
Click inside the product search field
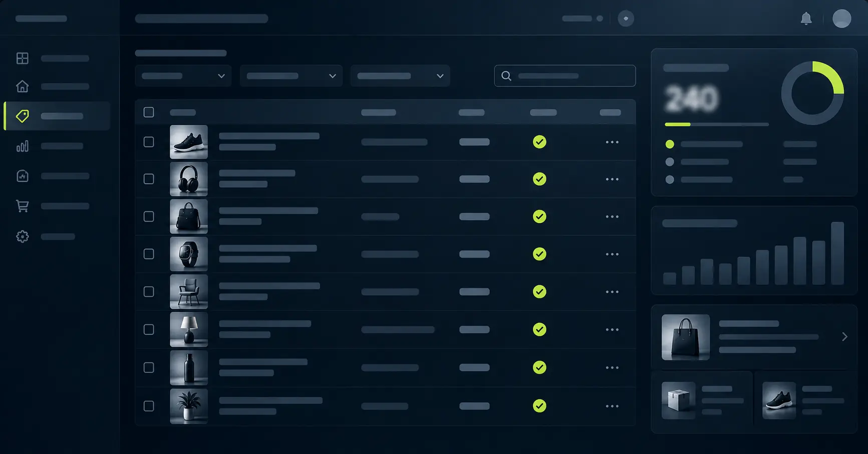pyautogui.click(x=565, y=76)
